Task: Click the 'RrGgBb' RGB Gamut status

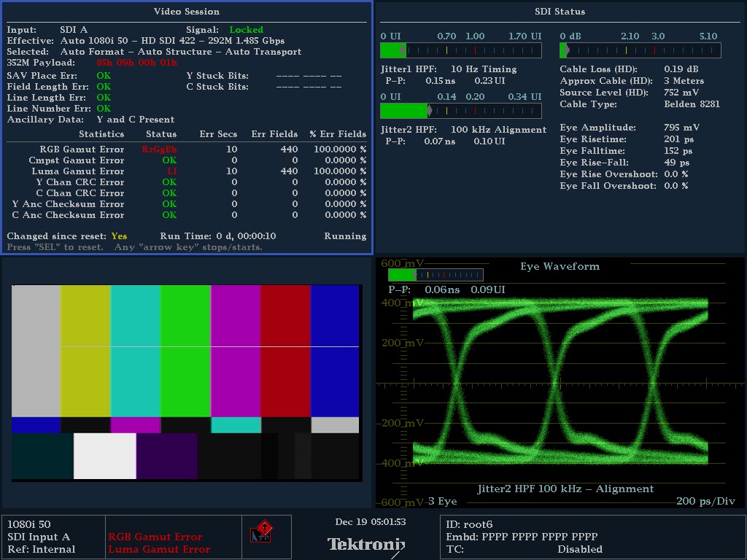Action: click(x=159, y=149)
